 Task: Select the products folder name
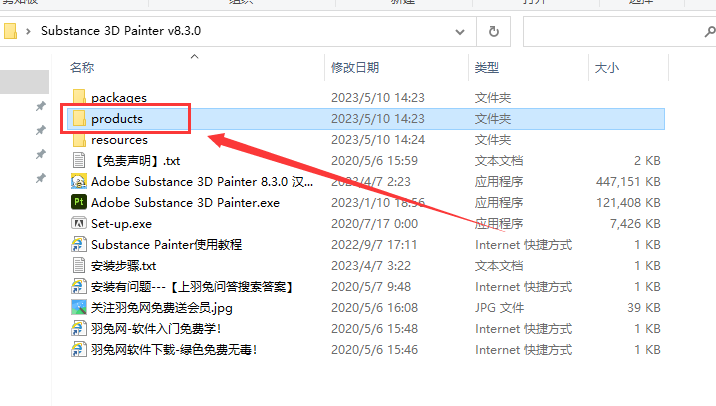pos(117,119)
